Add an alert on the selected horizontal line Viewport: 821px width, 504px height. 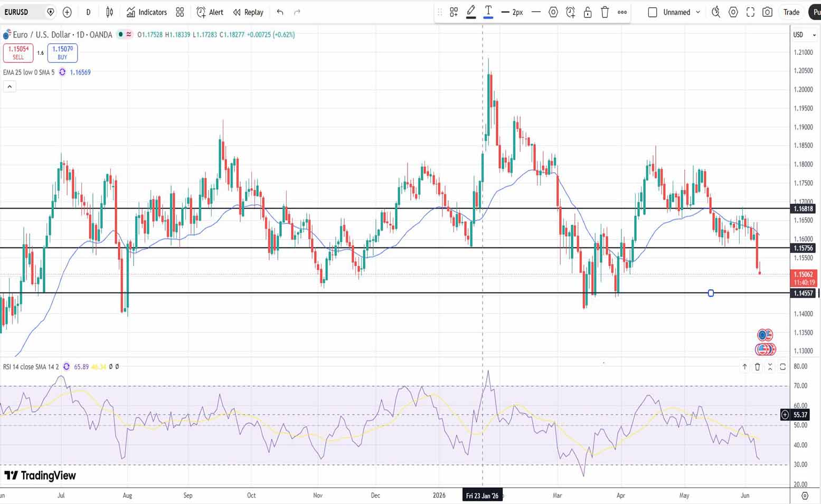point(571,12)
